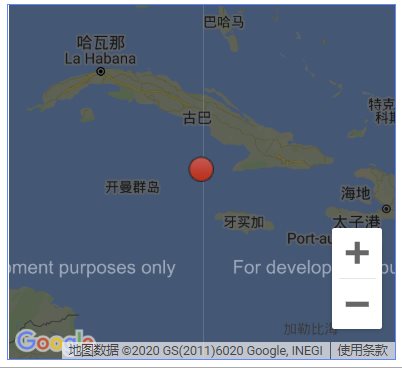
Task: Click the 牙买加 label
Action: click(x=244, y=222)
